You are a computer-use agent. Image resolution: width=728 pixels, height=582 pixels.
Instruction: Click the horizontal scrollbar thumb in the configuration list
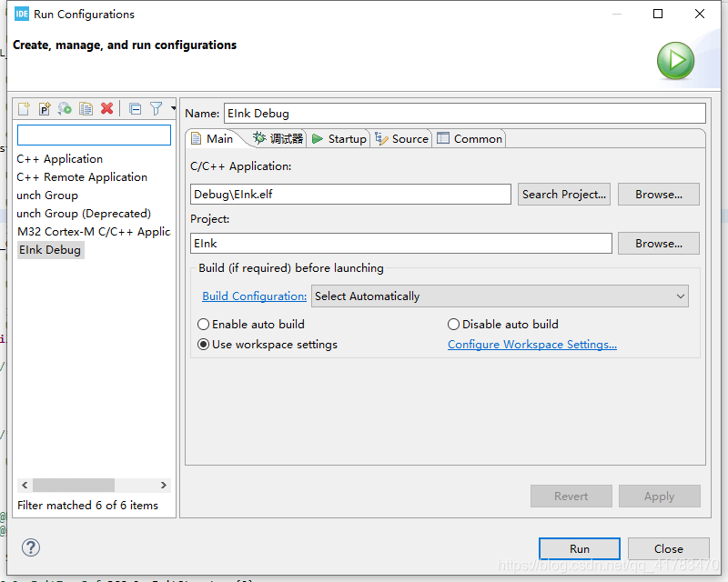tap(74, 485)
